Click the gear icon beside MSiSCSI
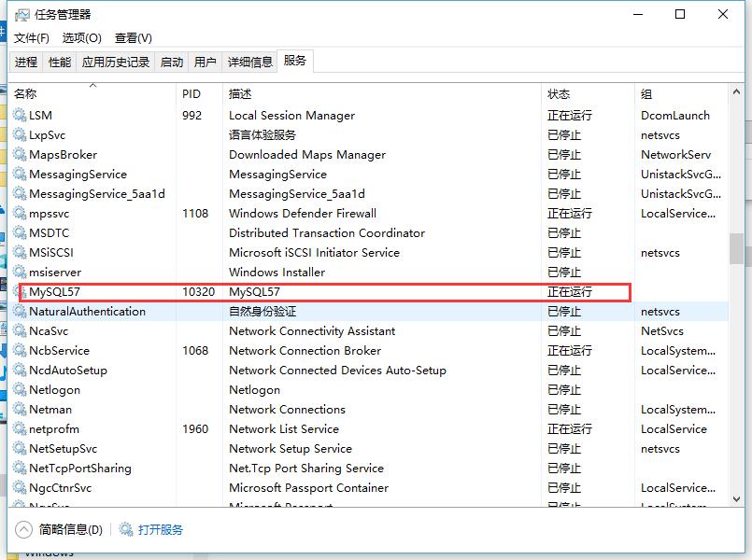 tap(20, 252)
